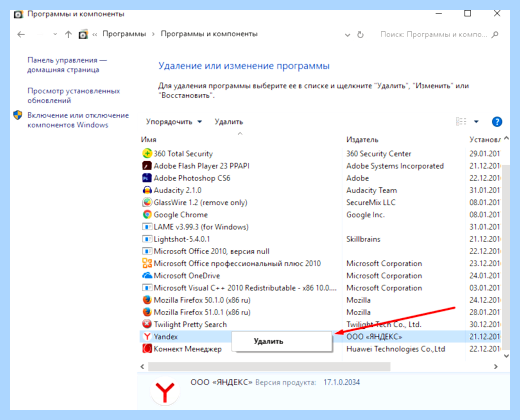Click the ООО «ЯНДЕКС» publisher cell
Image resolution: width=520 pixels, height=420 pixels.
pyautogui.click(x=374, y=337)
